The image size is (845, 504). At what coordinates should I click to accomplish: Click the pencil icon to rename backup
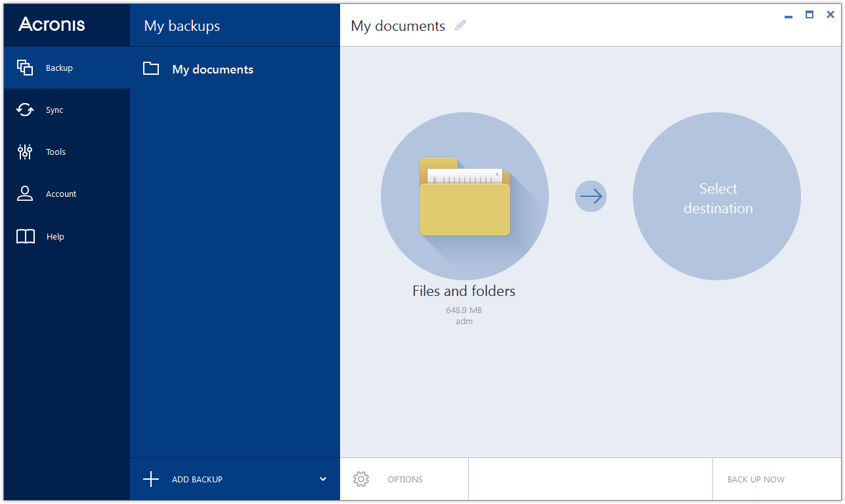click(x=461, y=26)
